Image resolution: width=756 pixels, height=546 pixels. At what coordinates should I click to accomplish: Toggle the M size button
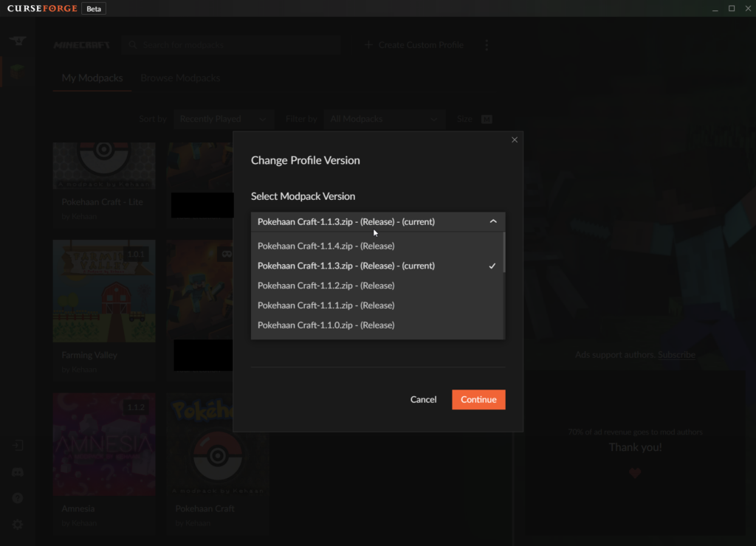(487, 119)
